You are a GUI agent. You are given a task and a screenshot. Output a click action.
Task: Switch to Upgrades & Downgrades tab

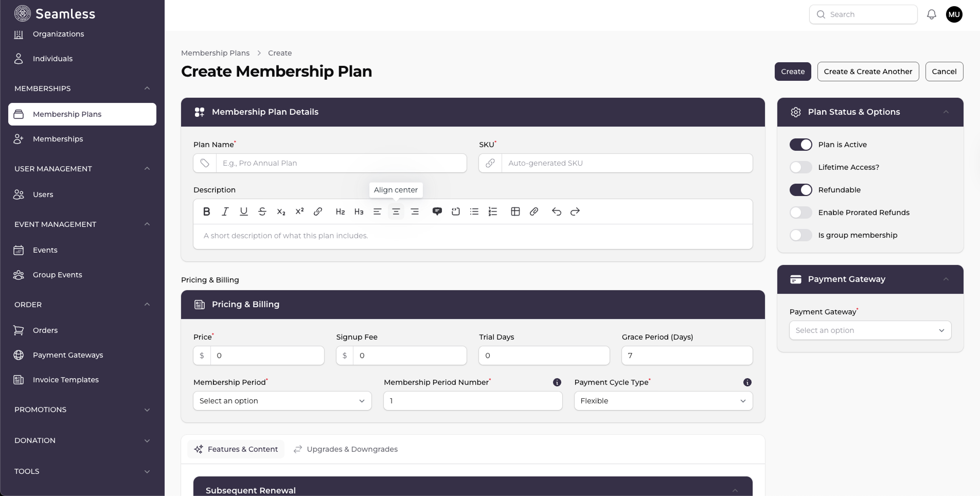(x=346, y=449)
